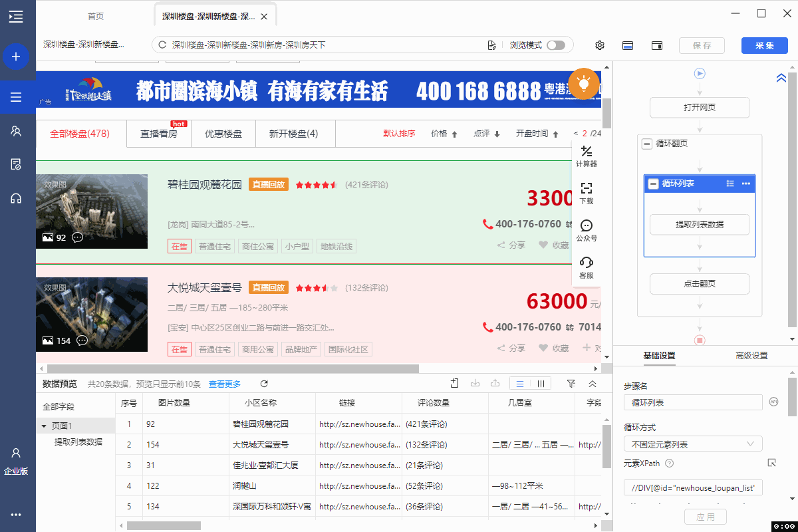Open the 循环列表 step list icon
The width and height of the screenshot is (798, 532).
pyautogui.click(x=730, y=184)
